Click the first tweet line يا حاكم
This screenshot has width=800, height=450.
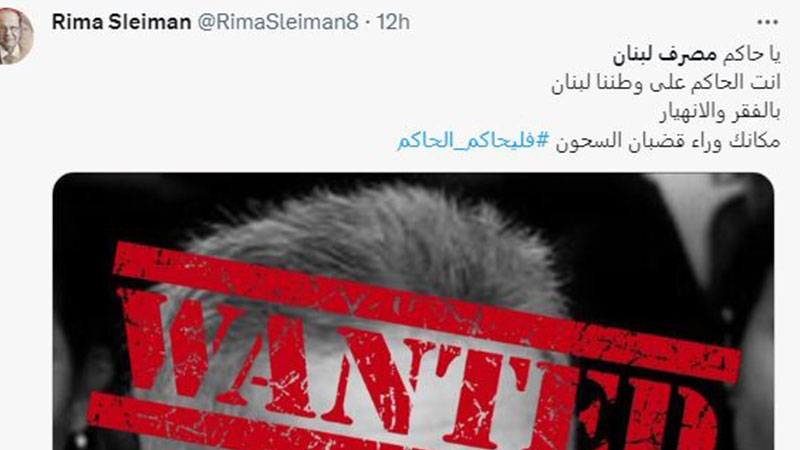(752, 55)
